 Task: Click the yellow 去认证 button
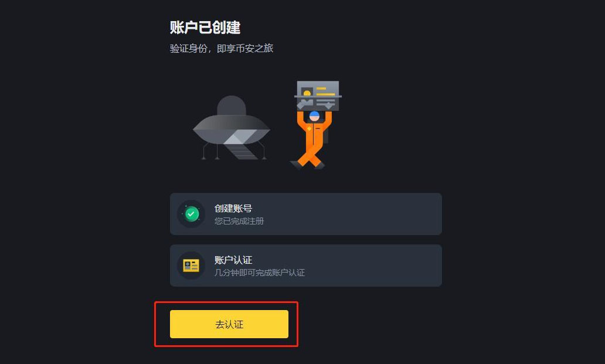tap(229, 324)
